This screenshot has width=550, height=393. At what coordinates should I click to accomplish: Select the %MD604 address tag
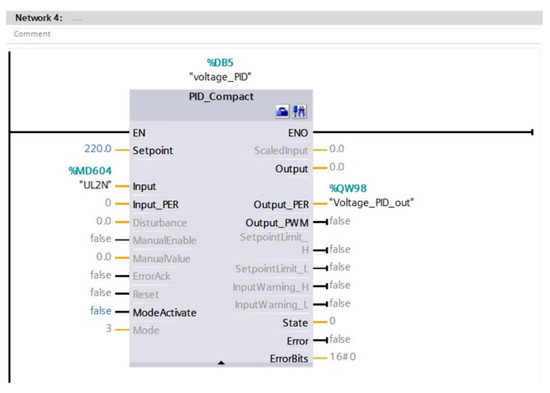(x=90, y=171)
